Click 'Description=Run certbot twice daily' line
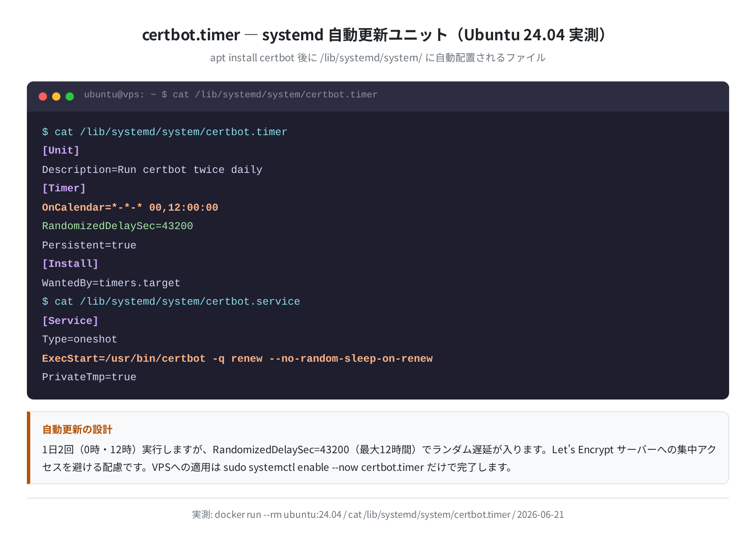 click(x=152, y=170)
